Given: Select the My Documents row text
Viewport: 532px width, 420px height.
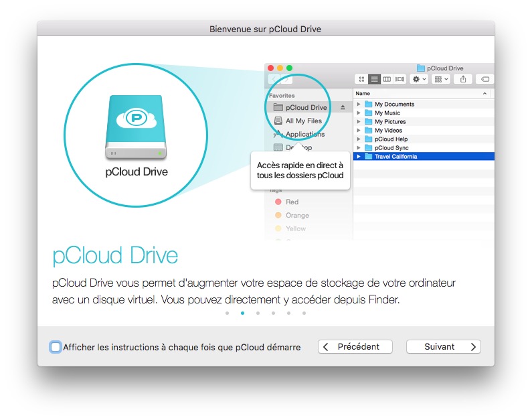Looking at the screenshot, I should pyautogui.click(x=395, y=104).
